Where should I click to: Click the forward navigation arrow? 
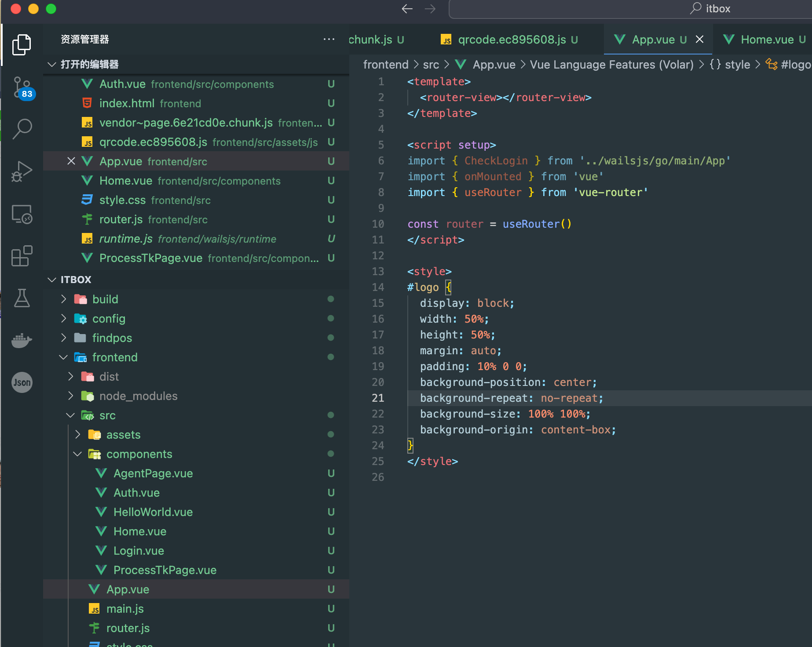(430, 9)
